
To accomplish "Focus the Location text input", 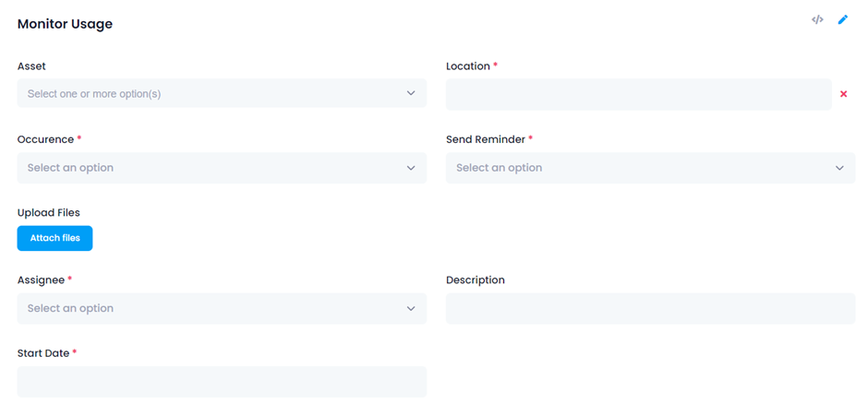I will point(639,94).
